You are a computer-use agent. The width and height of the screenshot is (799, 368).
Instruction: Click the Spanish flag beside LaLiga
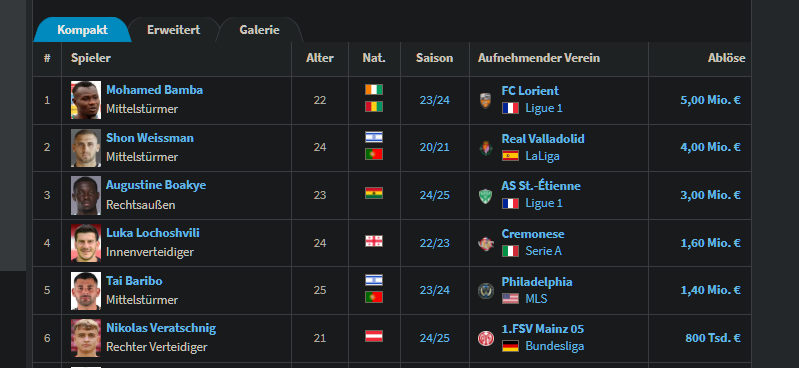[x=510, y=155]
